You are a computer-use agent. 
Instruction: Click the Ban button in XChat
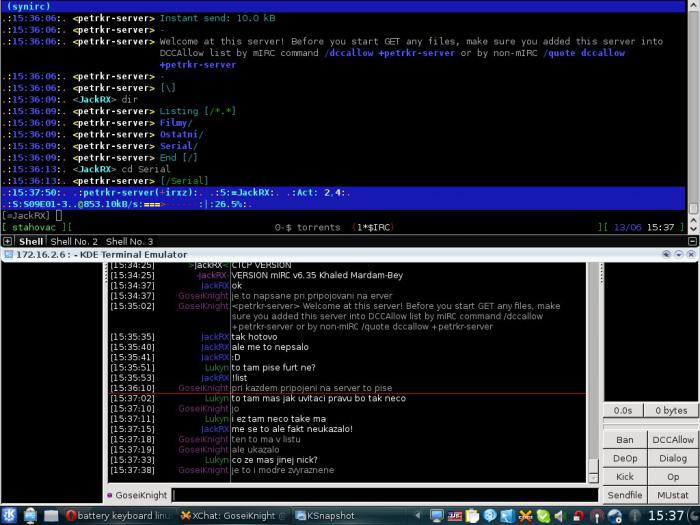tap(625, 440)
